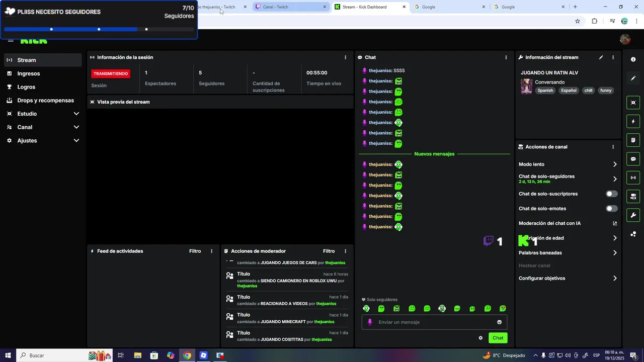Click TRANSMITIENDO live status badge
This screenshot has width=644, height=362.
tap(111, 73)
